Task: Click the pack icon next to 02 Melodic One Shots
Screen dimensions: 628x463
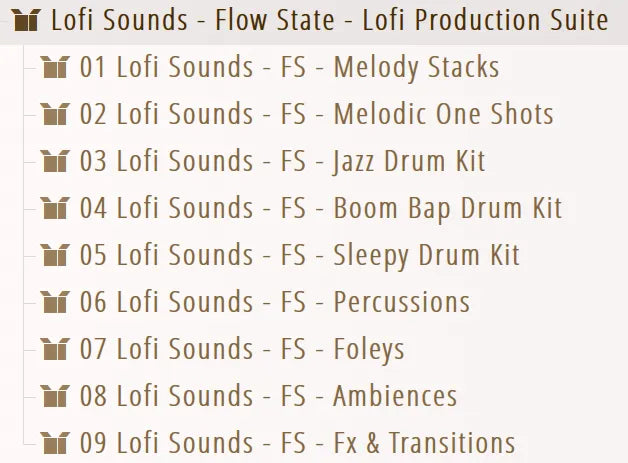Action: (55, 114)
